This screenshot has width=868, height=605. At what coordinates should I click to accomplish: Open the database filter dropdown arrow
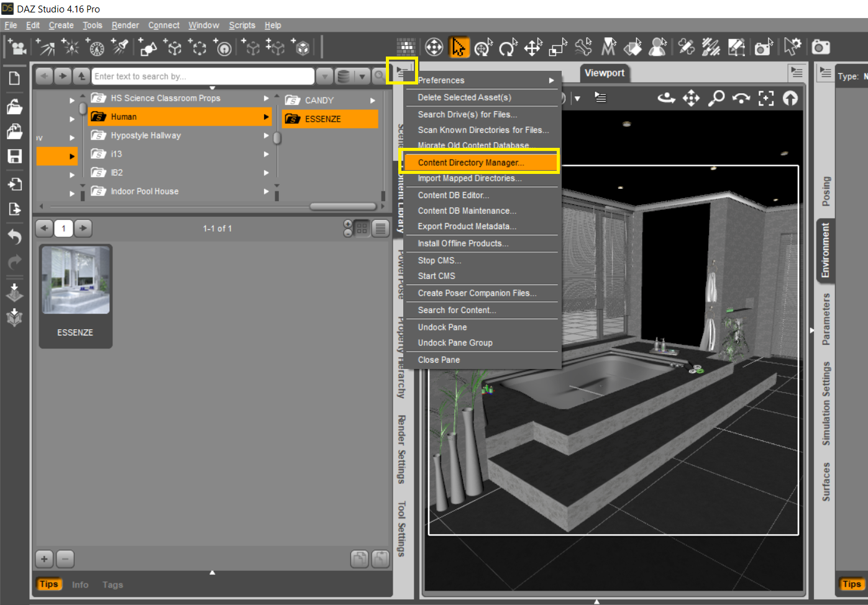click(x=362, y=76)
